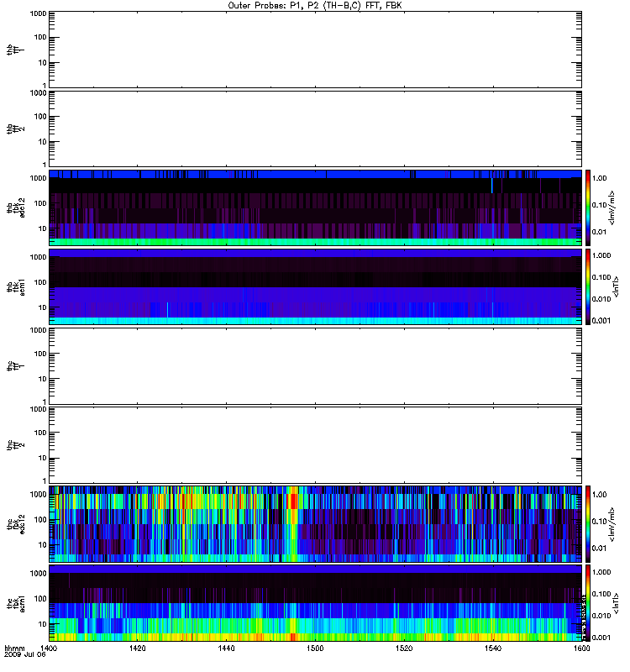Click the <|mV/m|> label beside thc edc12 colorbar
The height and width of the screenshot is (672, 630).
coord(612,524)
